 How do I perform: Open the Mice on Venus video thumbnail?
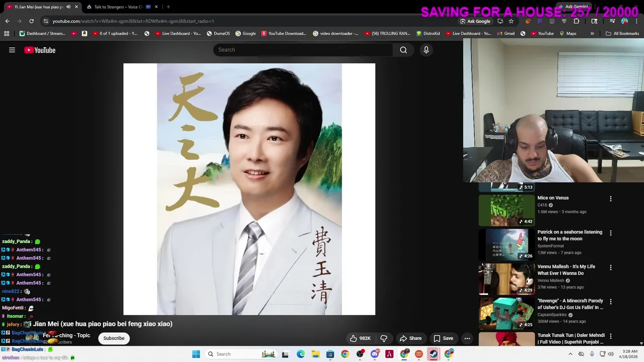[507, 211]
